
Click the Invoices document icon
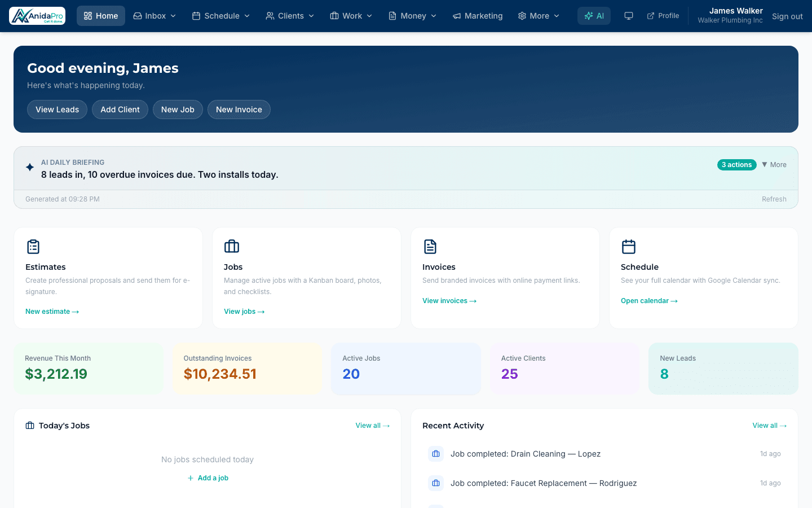click(430, 247)
